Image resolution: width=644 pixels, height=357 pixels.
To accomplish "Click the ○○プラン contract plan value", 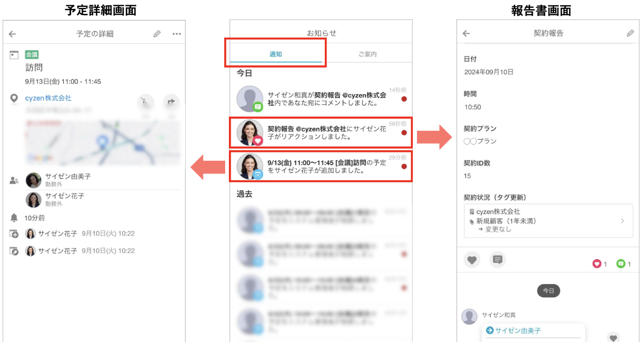I will point(480,141).
